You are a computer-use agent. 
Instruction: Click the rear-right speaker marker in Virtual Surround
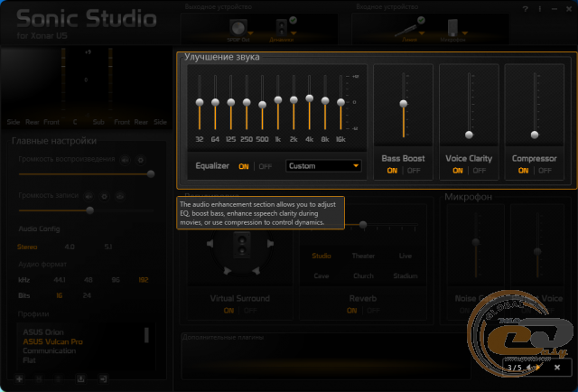256,271
